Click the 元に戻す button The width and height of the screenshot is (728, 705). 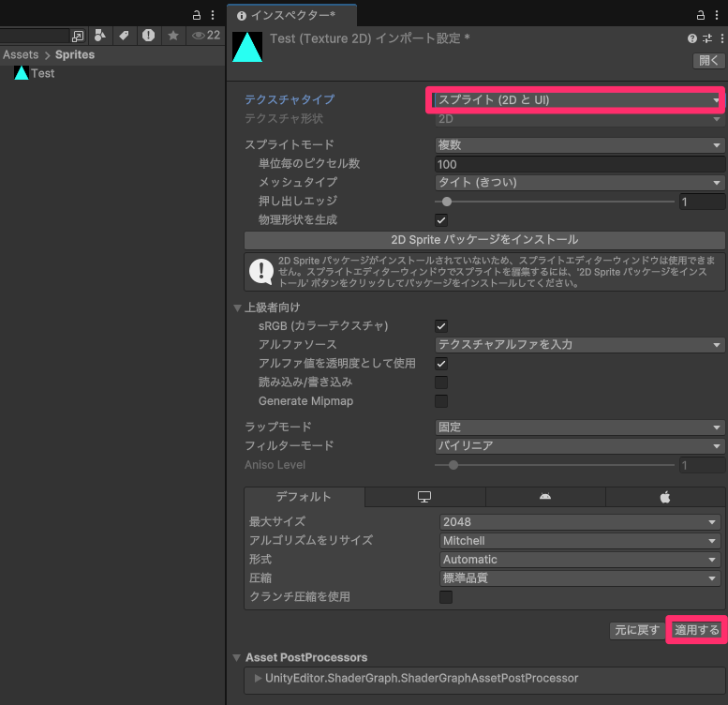(636, 630)
